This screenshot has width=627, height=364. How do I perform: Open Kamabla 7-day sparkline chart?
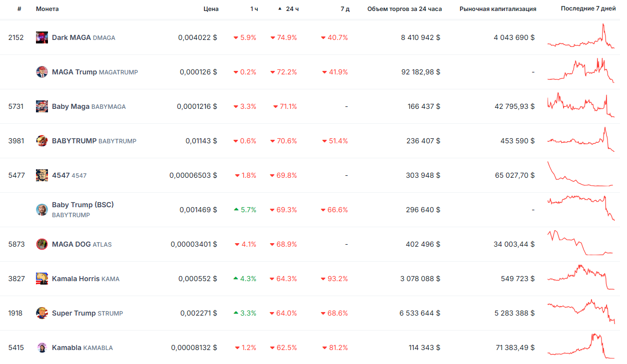pyautogui.click(x=581, y=347)
